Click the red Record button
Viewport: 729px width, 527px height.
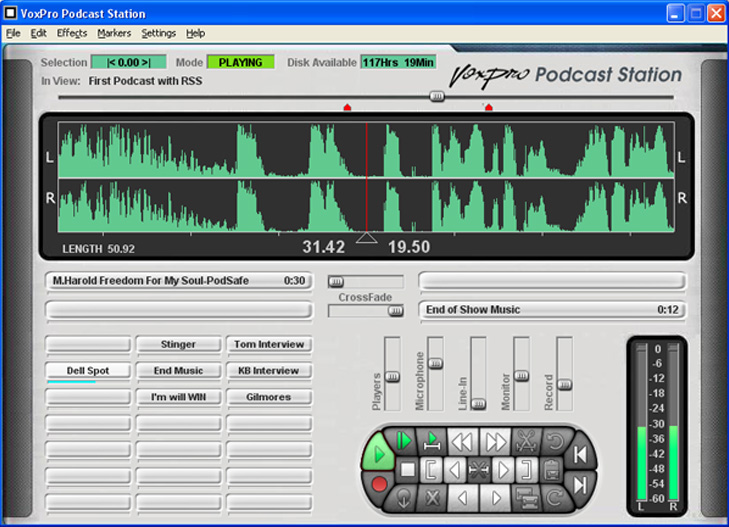(x=379, y=484)
